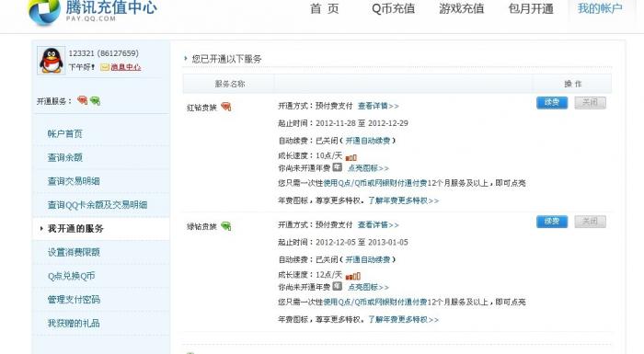Click date range 2012-11-28 至 2012-12-29
The width and height of the screenshot is (644, 354).
[x=362, y=123]
